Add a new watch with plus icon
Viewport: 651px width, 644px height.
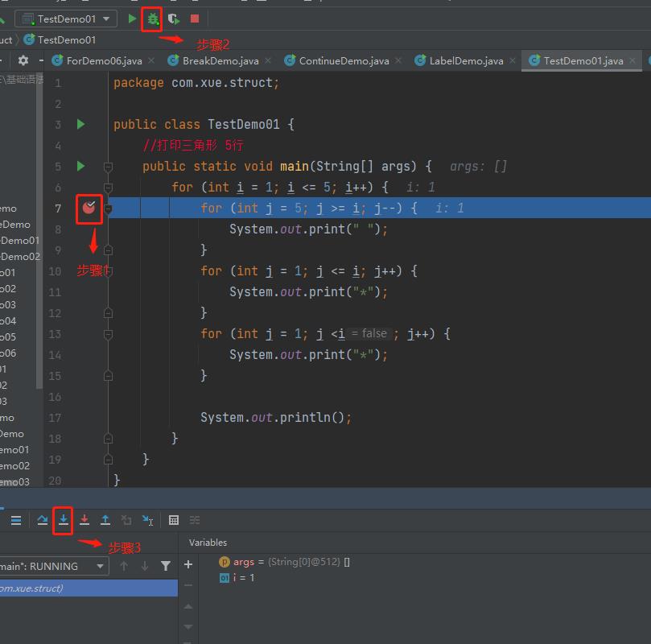(x=188, y=564)
